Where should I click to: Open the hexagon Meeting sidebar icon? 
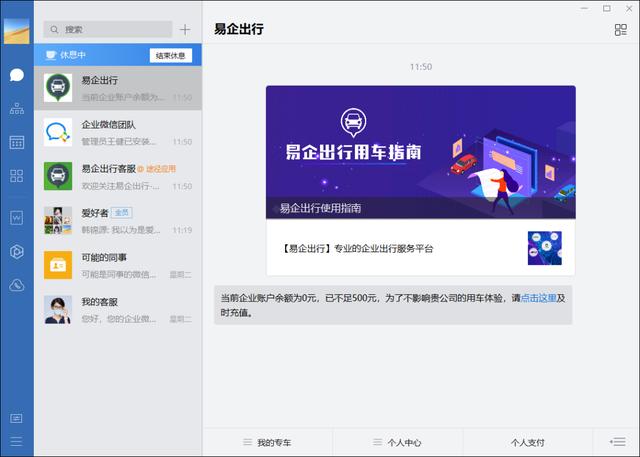(17, 251)
